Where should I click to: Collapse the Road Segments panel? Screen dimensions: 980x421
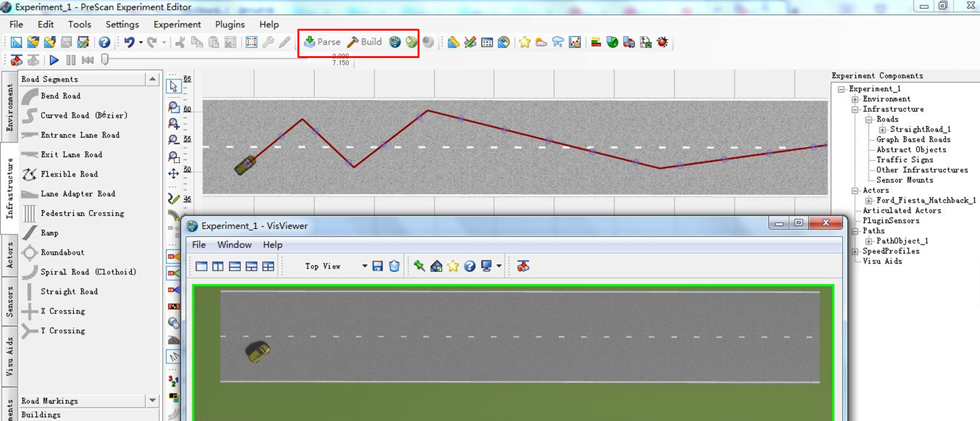(152, 79)
